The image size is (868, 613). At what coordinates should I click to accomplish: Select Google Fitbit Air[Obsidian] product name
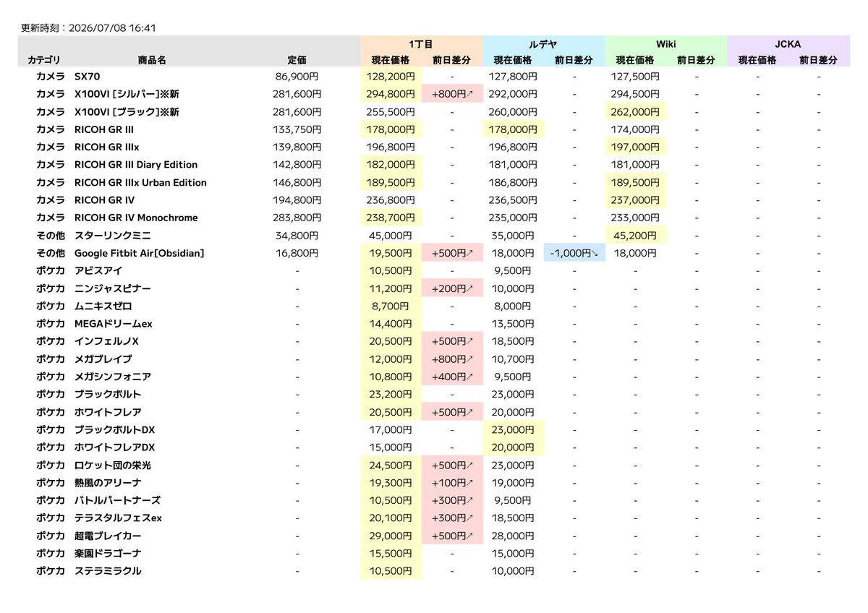[140, 253]
